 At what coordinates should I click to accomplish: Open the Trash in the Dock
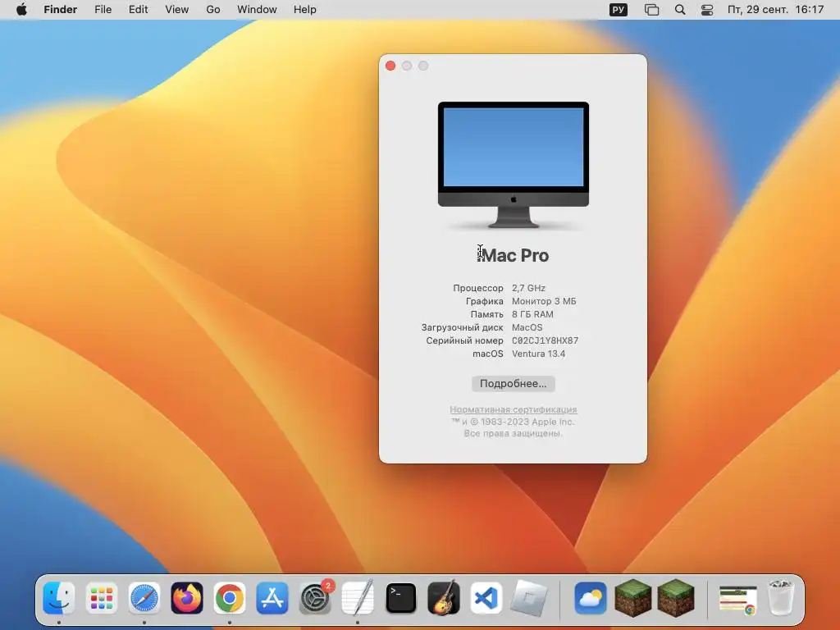point(781,598)
